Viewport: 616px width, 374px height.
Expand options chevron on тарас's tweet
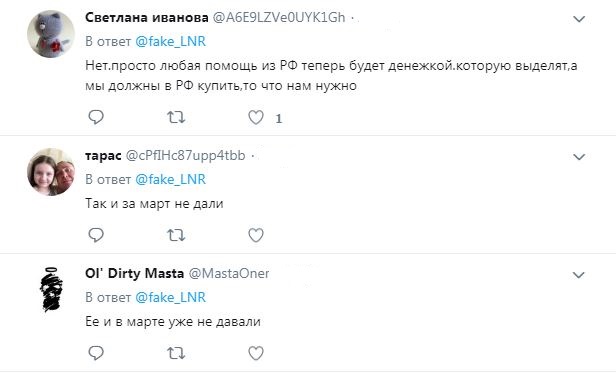(x=579, y=157)
